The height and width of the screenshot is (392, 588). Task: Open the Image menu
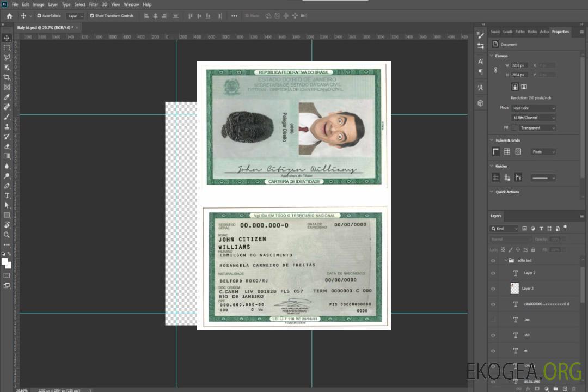click(x=39, y=4)
